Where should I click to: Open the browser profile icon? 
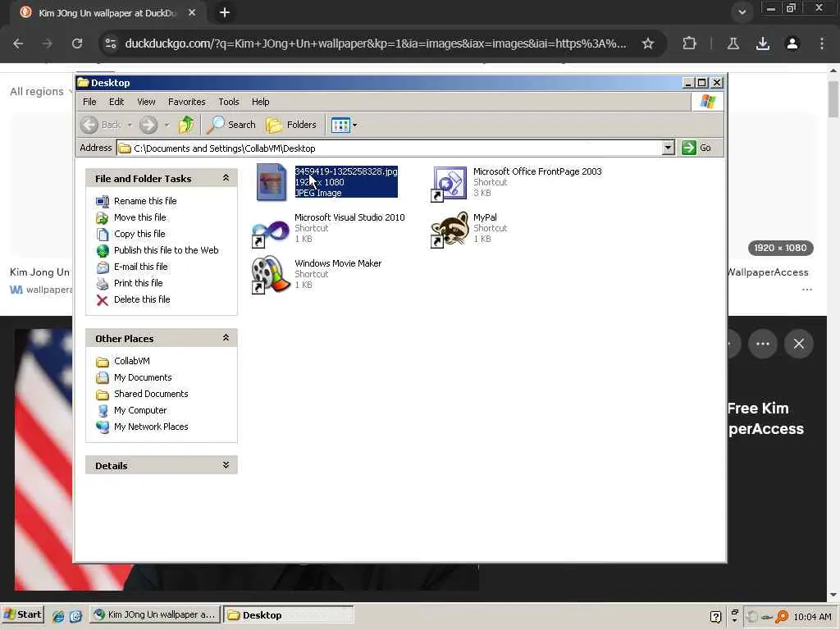[x=792, y=43]
